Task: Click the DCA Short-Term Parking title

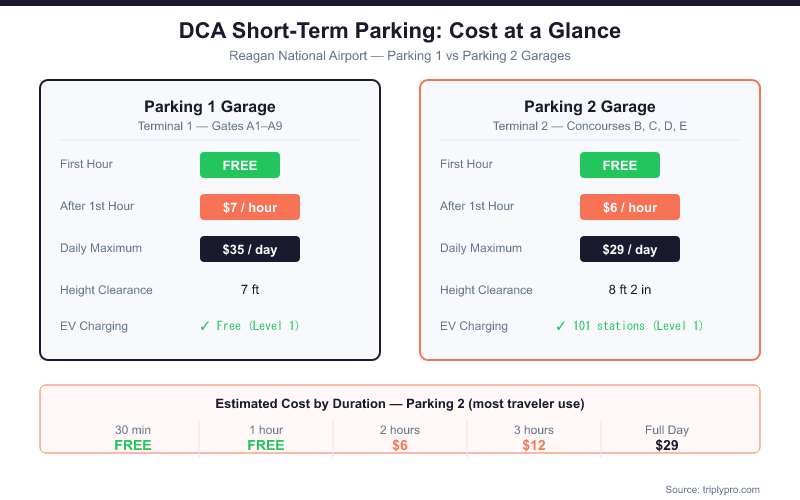Action: click(x=400, y=31)
